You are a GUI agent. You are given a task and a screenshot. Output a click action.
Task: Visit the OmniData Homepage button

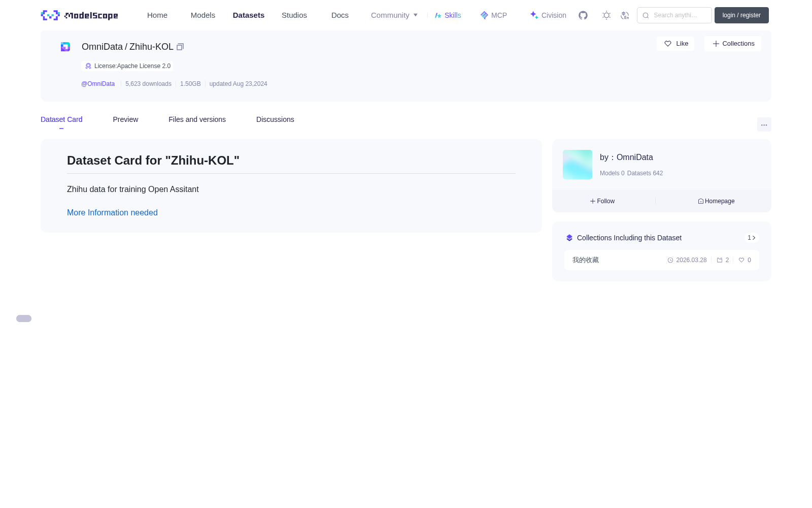click(716, 201)
